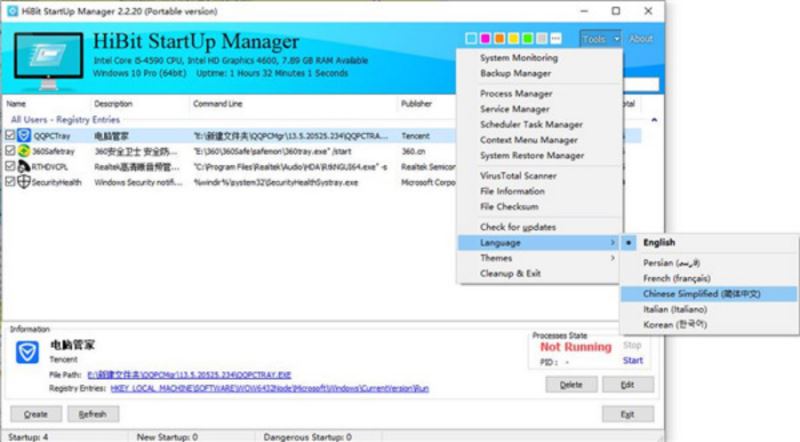Sort by Publisher column header
Image resolution: width=800 pixels, height=442 pixels.
click(x=416, y=104)
